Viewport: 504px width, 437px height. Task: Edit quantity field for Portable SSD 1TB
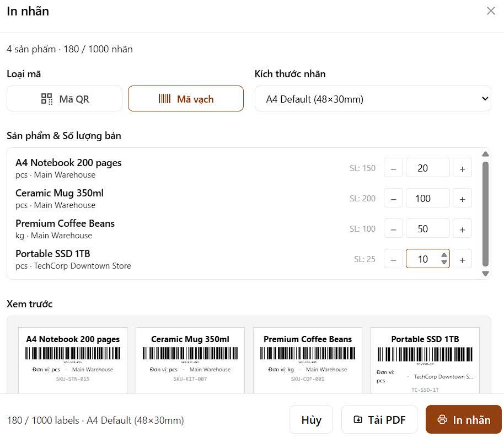(428, 259)
